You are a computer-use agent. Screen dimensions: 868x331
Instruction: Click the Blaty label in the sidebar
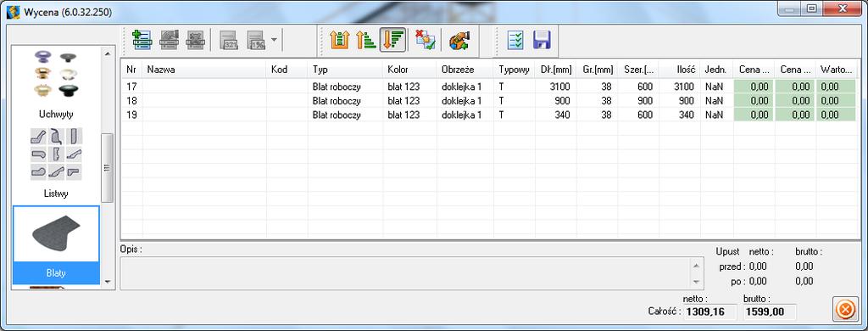(56, 273)
